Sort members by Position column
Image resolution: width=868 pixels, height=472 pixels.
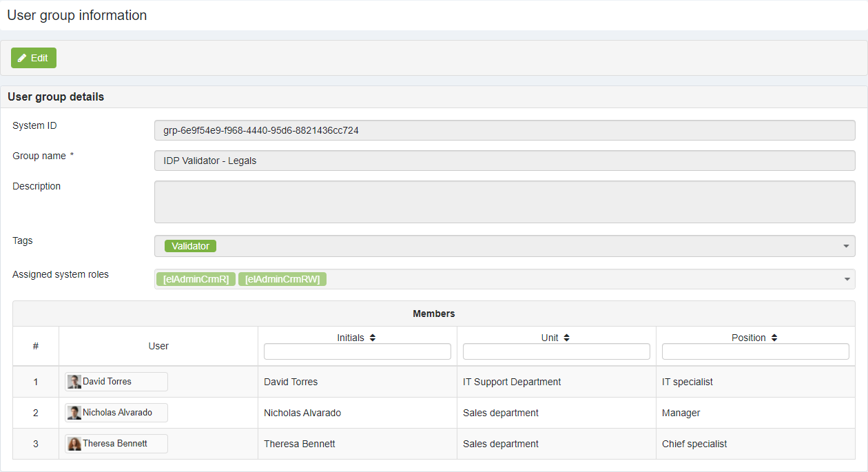pos(774,338)
